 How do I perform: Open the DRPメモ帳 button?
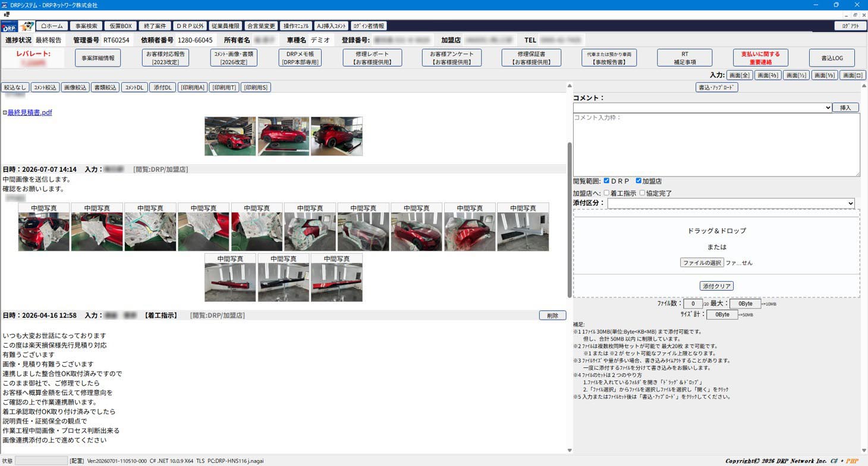(x=300, y=58)
